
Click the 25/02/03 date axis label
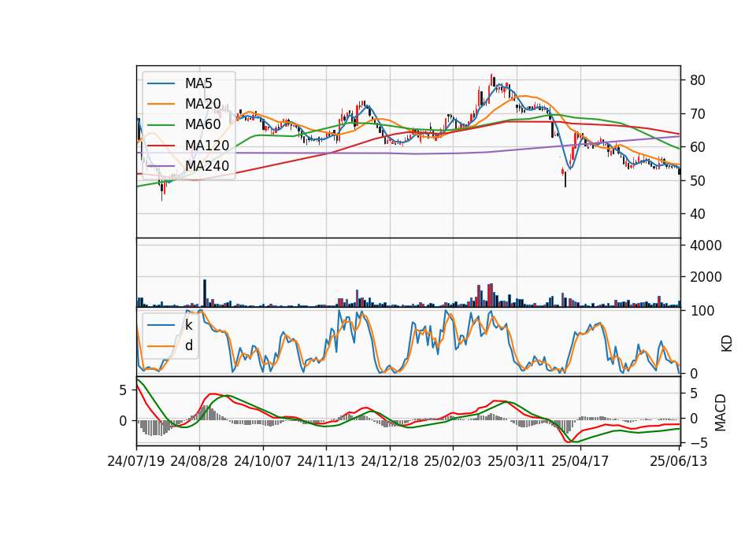pos(453,462)
